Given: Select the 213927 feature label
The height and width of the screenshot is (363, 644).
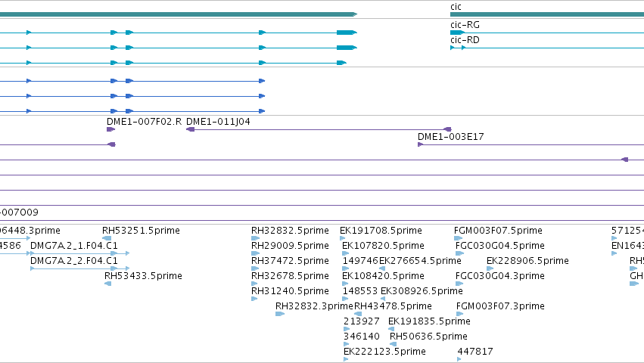Looking at the screenshot, I should point(362,321).
